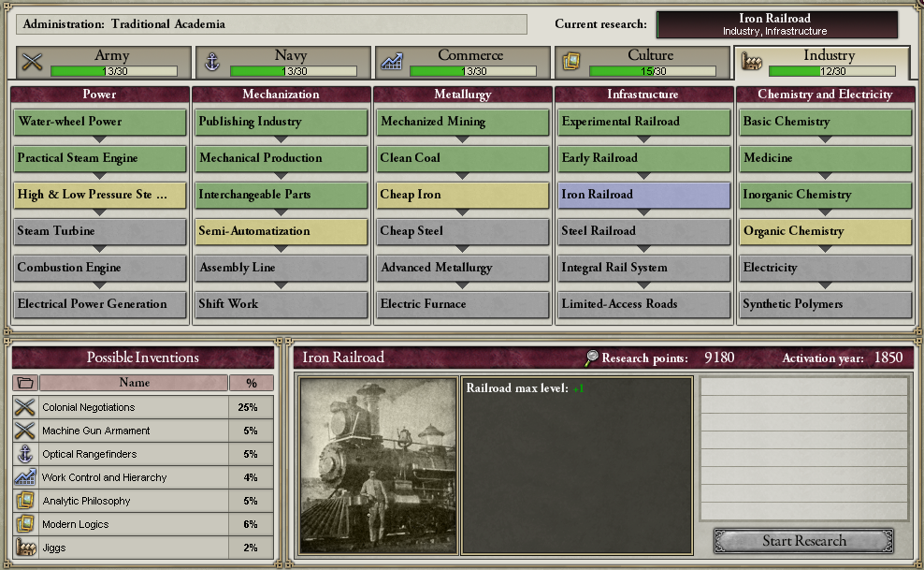
Task: Click the Commerce chart icon
Action: (392, 61)
